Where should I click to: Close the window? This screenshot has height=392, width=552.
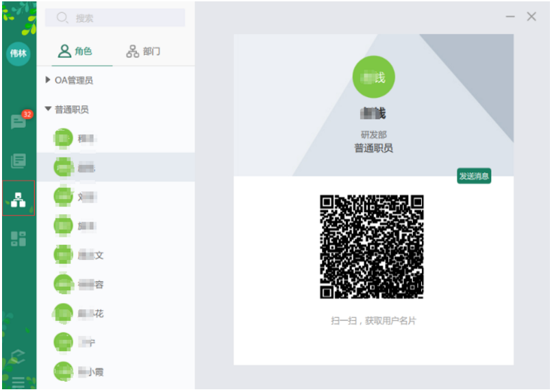click(x=531, y=16)
